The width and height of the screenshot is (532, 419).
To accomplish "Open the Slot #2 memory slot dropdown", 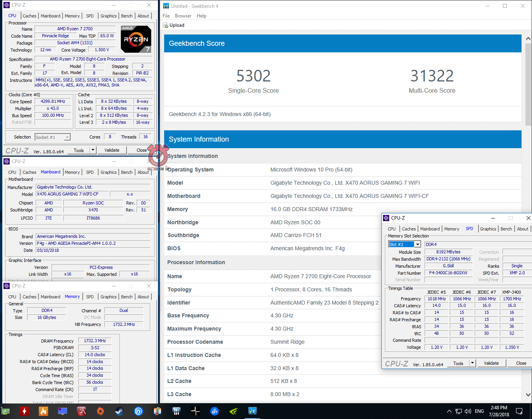I will click(417, 244).
